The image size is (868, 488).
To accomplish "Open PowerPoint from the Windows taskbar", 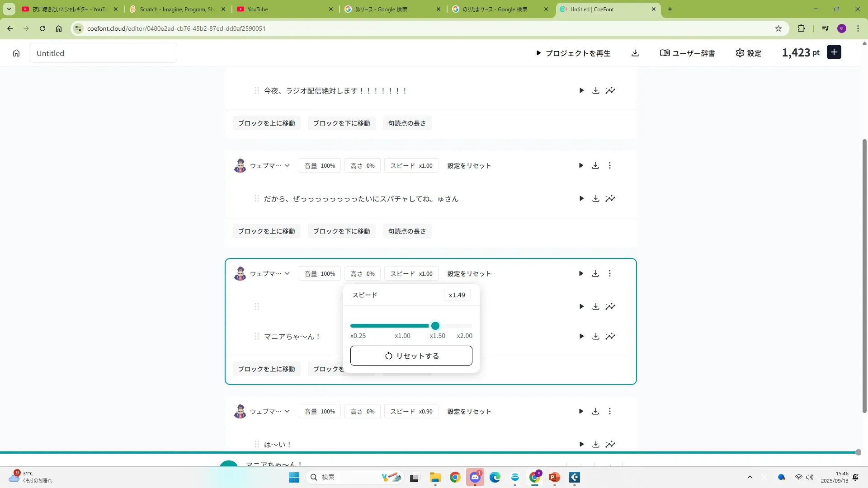I will coord(554,477).
